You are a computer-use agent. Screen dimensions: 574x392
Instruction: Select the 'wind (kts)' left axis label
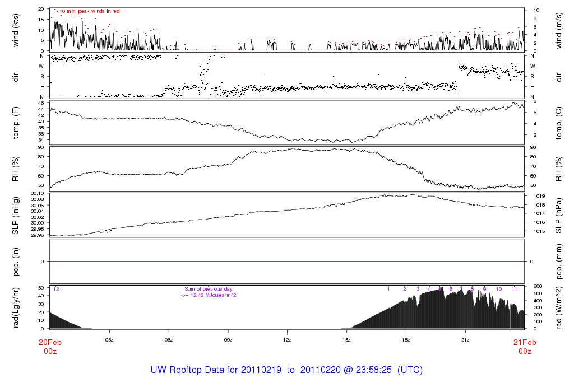pyautogui.click(x=17, y=30)
